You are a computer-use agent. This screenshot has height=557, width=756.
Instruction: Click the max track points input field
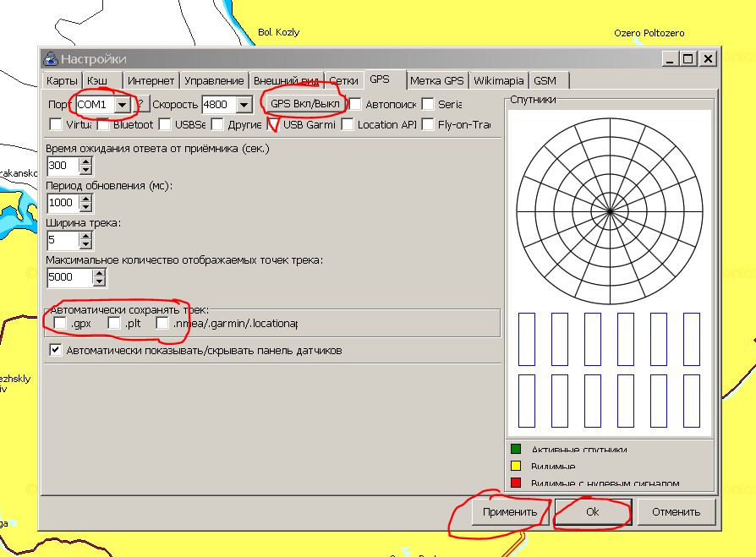point(69,277)
